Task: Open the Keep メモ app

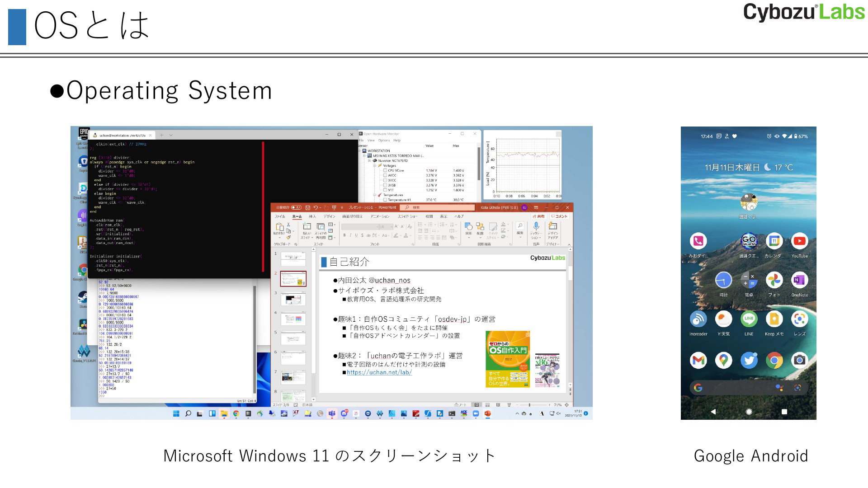Action: pyautogui.click(x=774, y=319)
